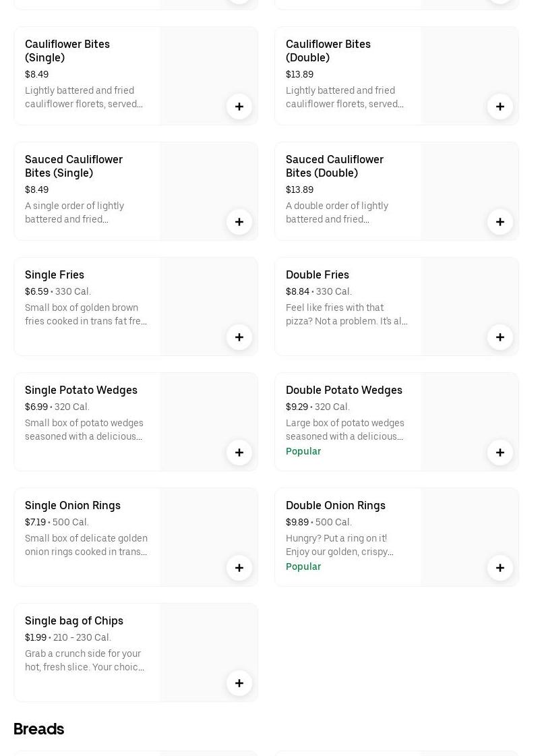
Task: Open Single Fries item title
Action: [55, 274]
